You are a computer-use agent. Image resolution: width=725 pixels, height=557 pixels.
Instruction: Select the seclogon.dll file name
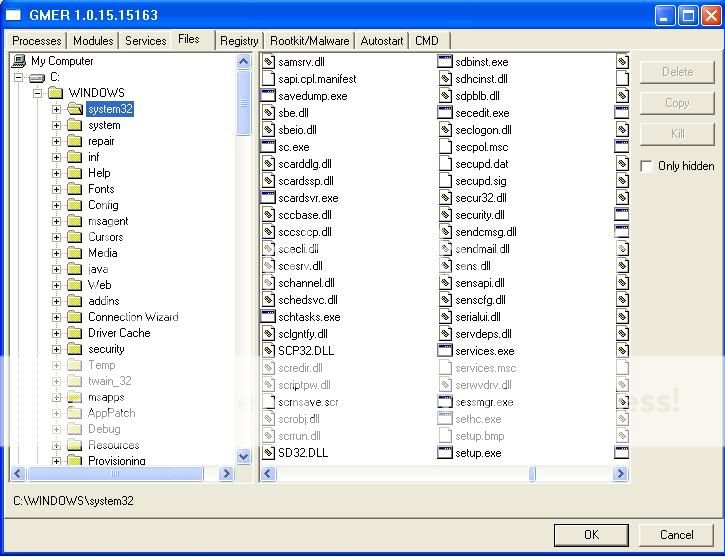[x=483, y=130]
